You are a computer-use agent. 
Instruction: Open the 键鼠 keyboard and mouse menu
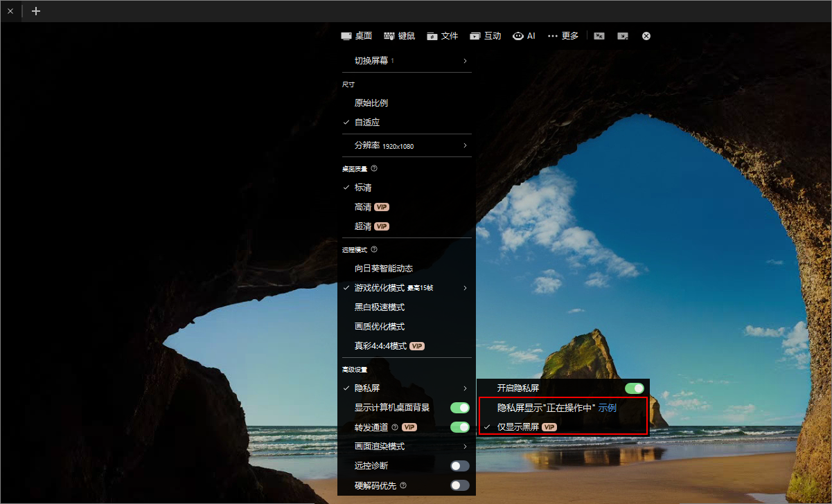click(x=399, y=36)
